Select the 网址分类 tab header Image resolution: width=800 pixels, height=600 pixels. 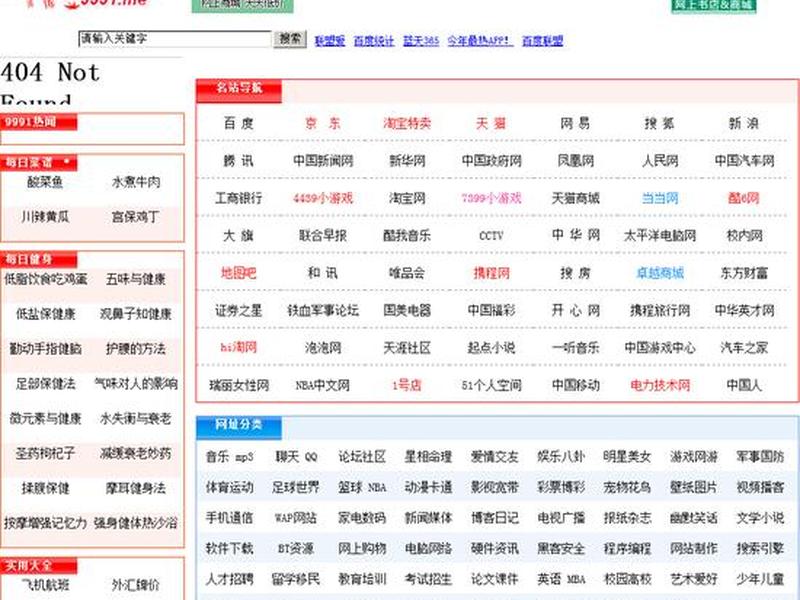tap(239, 426)
